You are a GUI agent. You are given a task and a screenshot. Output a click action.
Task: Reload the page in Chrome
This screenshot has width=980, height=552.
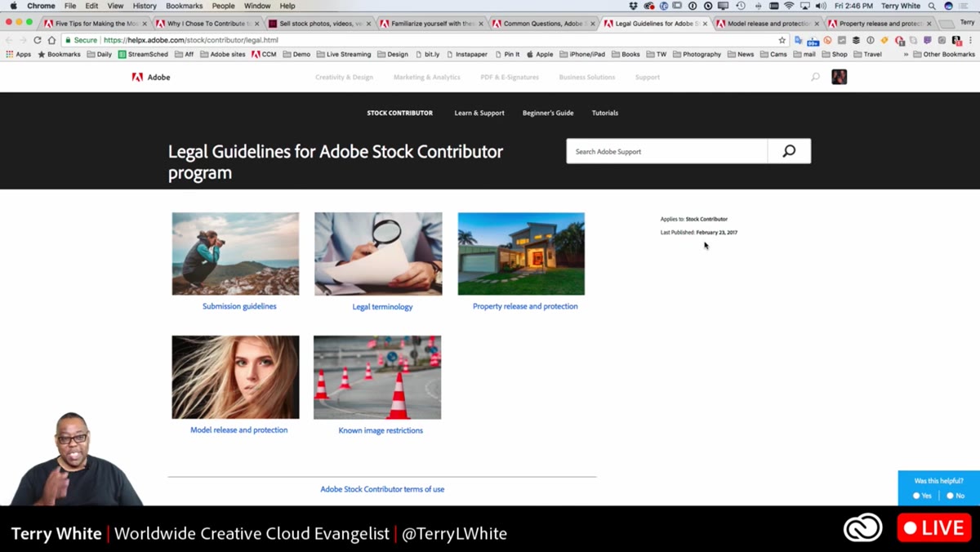[x=38, y=40]
